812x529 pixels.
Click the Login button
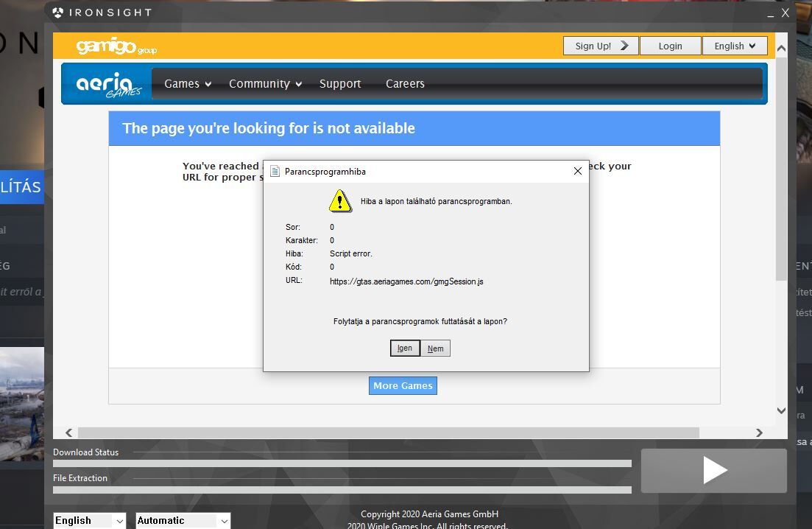pyautogui.click(x=671, y=46)
